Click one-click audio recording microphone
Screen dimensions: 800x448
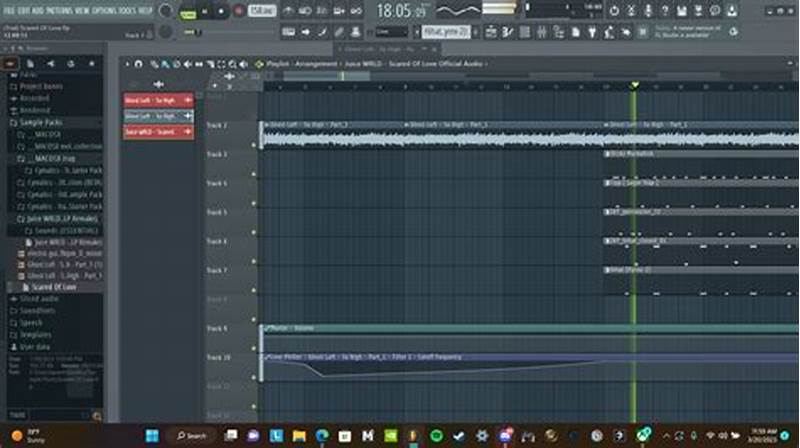(647, 11)
